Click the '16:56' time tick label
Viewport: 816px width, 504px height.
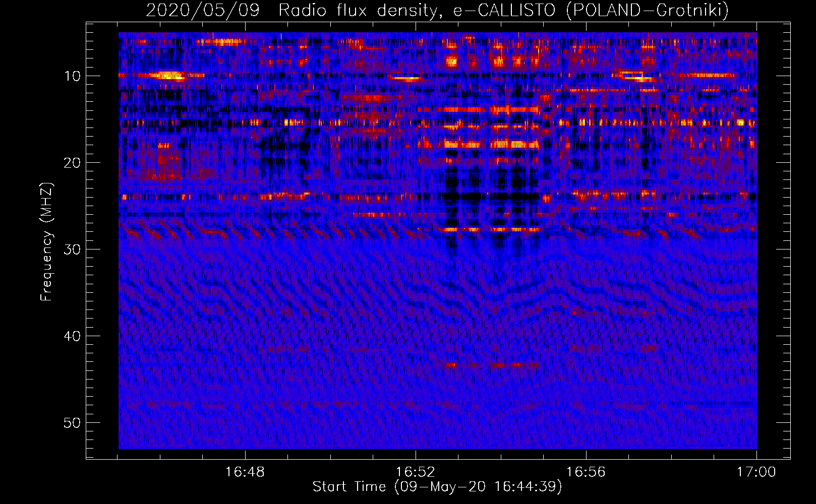[586, 472]
